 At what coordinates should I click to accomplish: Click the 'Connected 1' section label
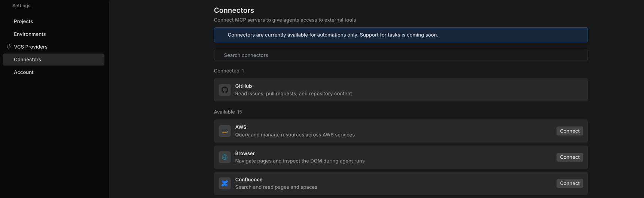click(229, 71)
